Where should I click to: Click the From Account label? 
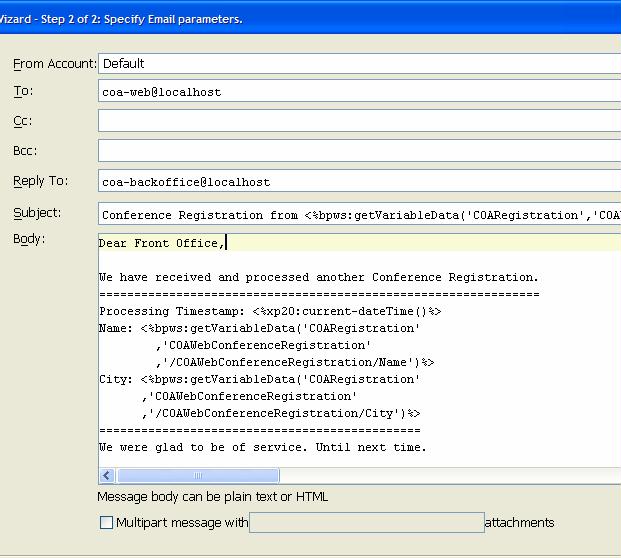point(54,64)
